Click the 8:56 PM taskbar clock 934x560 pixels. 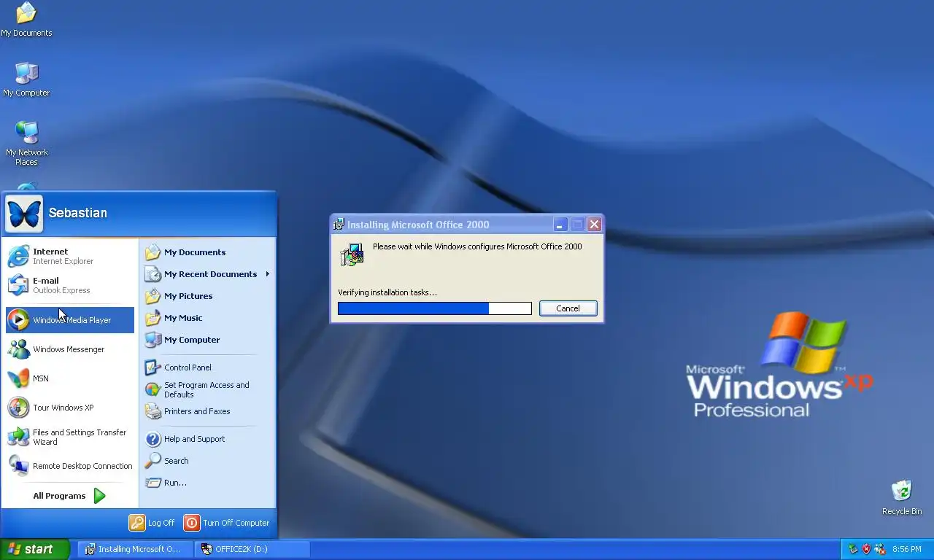907,549
